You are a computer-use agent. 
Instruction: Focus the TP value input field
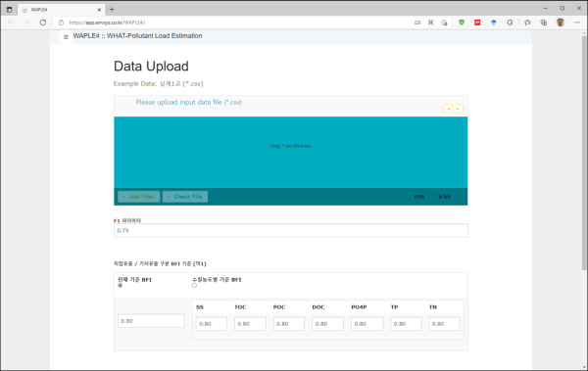(406, 324)
